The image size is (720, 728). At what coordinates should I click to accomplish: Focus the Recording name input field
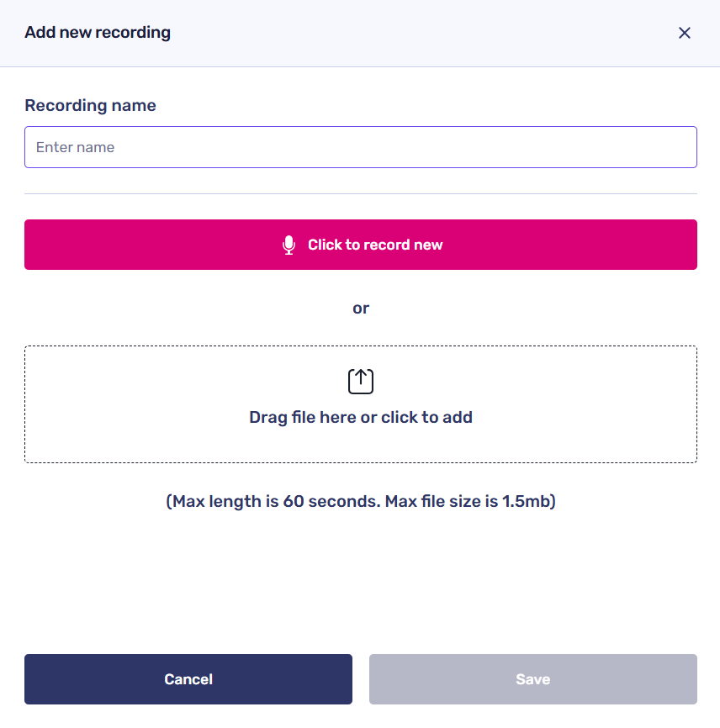[x=360, y=147]
